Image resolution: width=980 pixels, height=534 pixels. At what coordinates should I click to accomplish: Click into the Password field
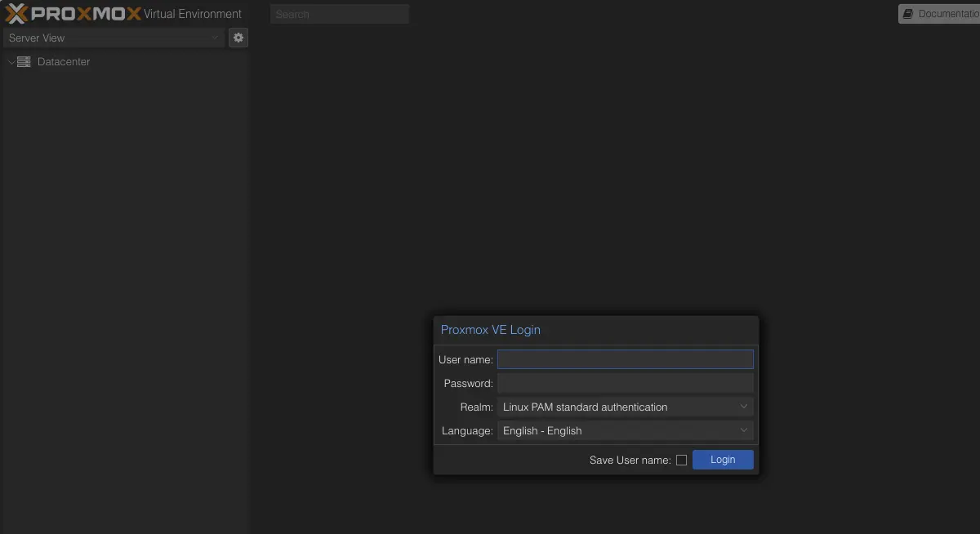[x=625, y=383]
